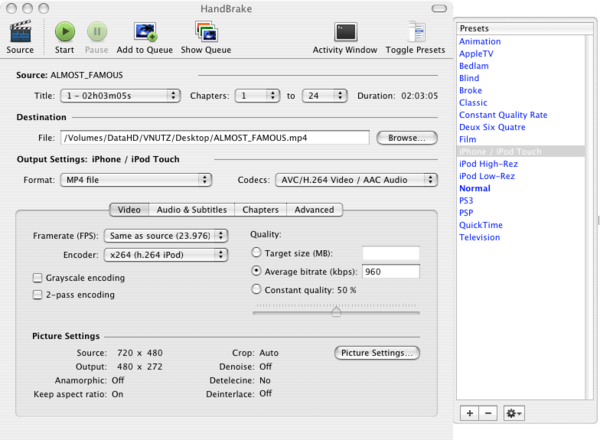Select the Television preset
Viewport: 600px width, 440px height.
click(520, 237)
